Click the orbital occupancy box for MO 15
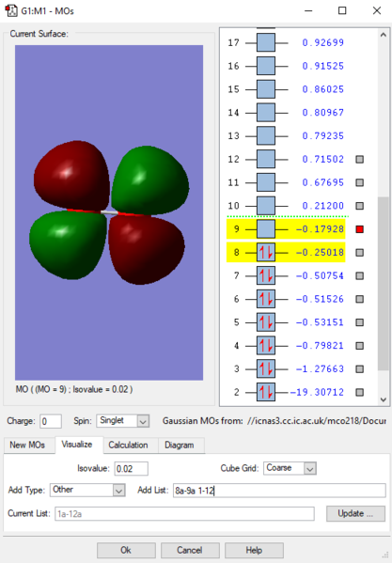Screen dimensions: 392x563 tap(266, 89)
